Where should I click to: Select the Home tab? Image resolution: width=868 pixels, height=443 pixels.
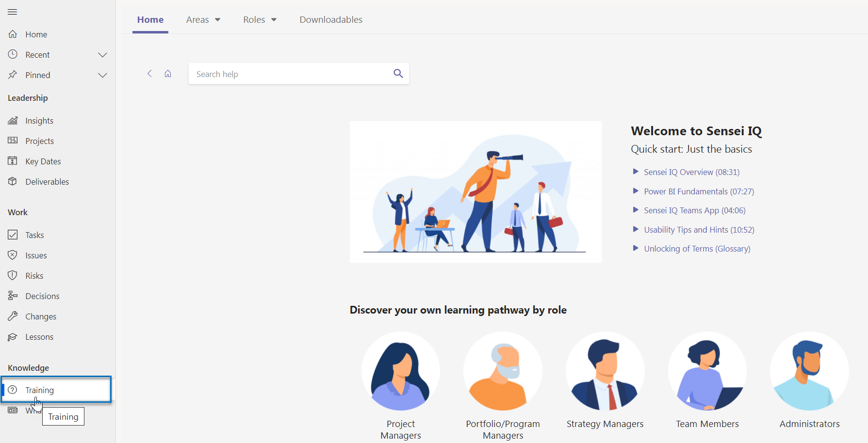150,19
